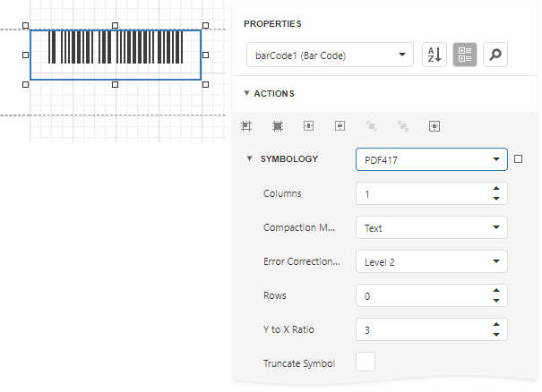The image size is (542, 392).
Task: Enable the Truncate Symbol checkbox
Action: pyautogui.click(x=366, y=362)
